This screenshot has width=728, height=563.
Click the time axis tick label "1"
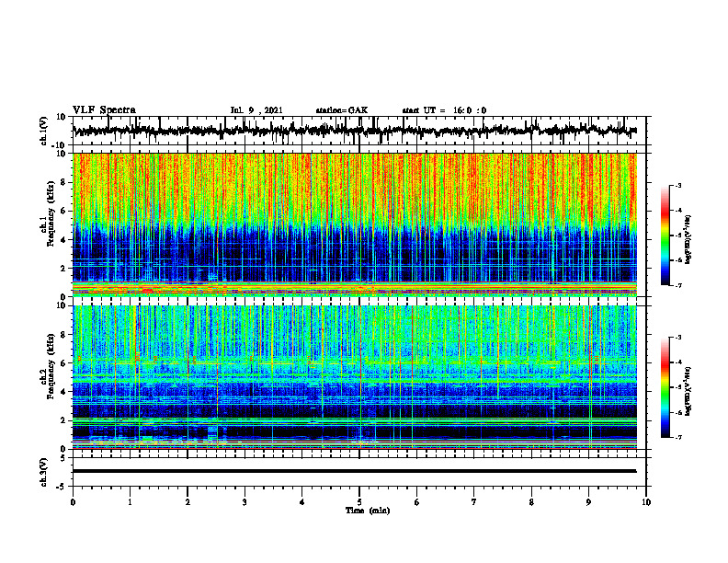click(130, 502)
